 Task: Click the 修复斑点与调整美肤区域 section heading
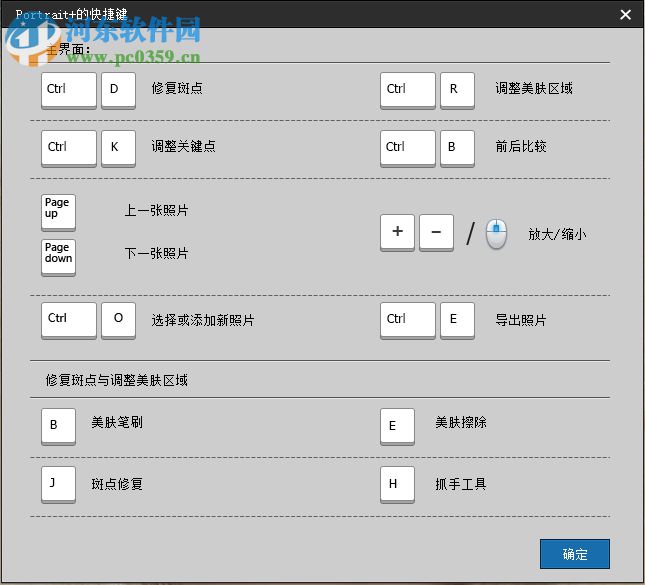(x=116, y=380)
